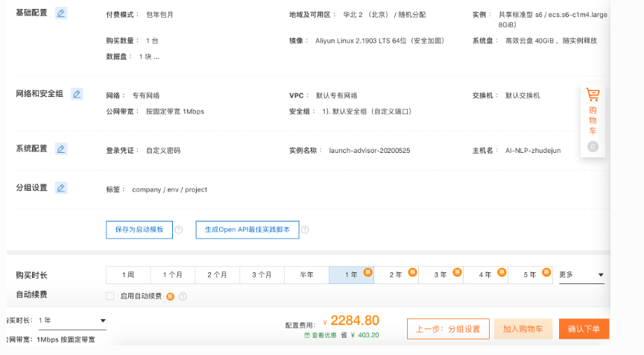
Task: Click the 数据盘 1 块 ... ellipsis text
Action: pos(149,57)
